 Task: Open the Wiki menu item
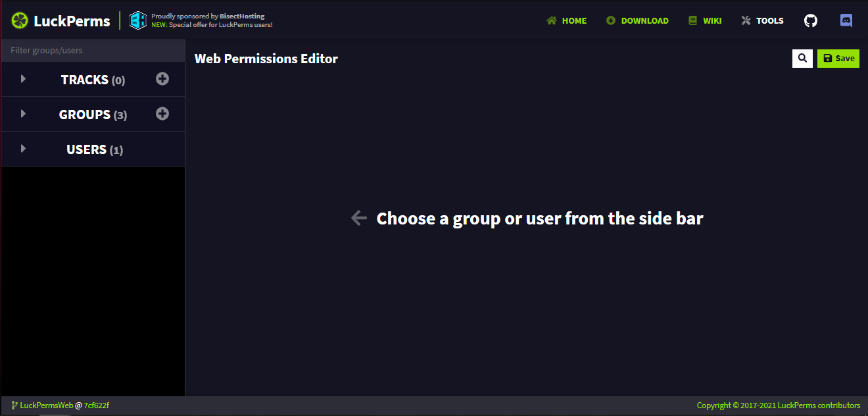click(x=705, y=20)
